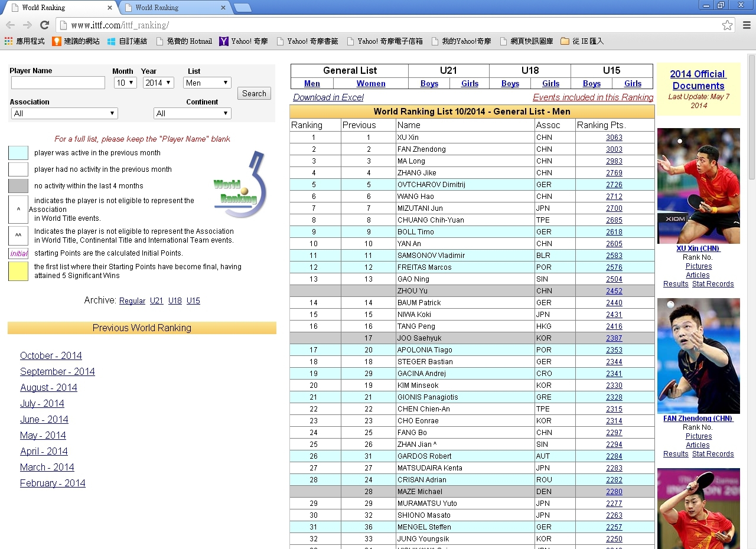Open the 應用程式 apps shortcut

point(24,41)
